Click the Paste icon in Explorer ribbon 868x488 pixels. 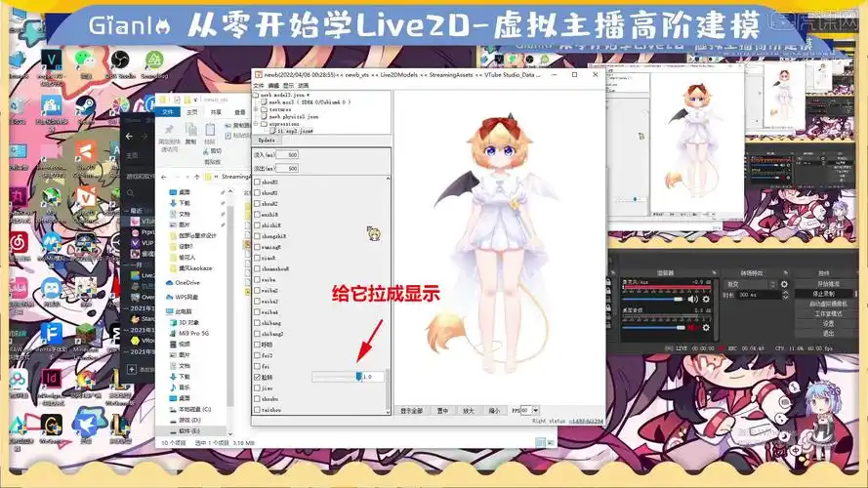210,130
